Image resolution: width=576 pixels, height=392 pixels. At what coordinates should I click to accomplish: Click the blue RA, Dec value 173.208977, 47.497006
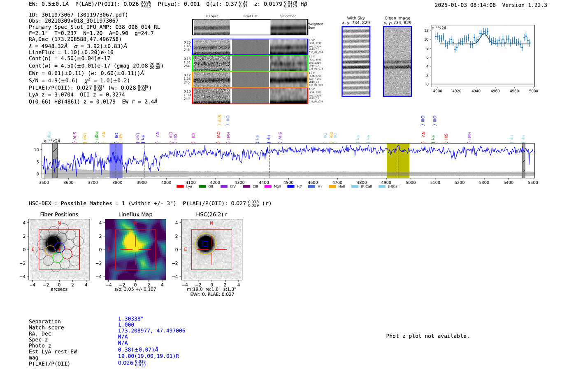151,331
